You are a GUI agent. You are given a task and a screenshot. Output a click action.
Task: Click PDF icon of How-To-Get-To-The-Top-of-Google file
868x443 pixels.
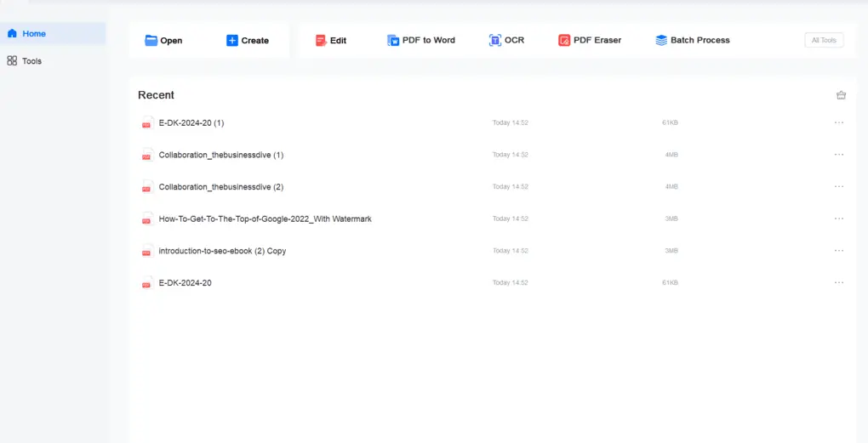[147, 219]
